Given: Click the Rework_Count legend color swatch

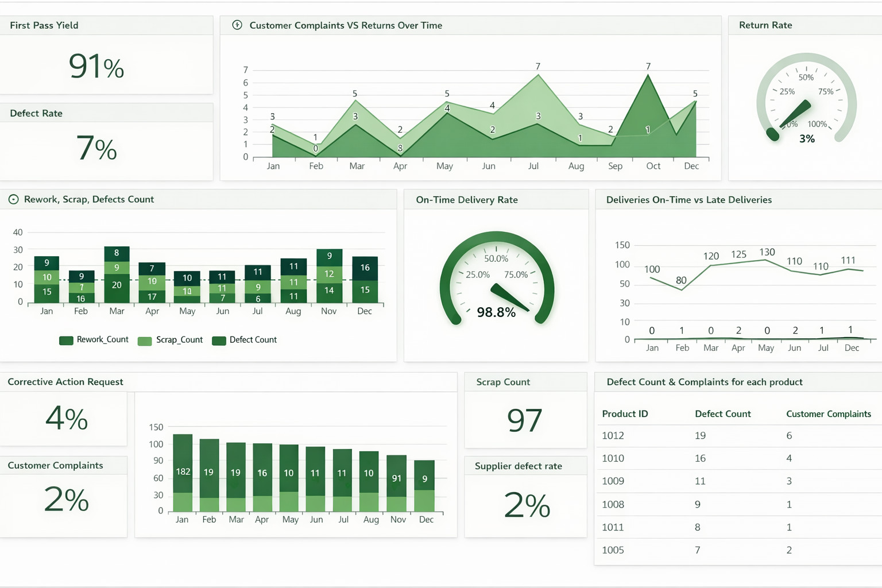Looking at the screenshot, I should [x=66, y=341].
